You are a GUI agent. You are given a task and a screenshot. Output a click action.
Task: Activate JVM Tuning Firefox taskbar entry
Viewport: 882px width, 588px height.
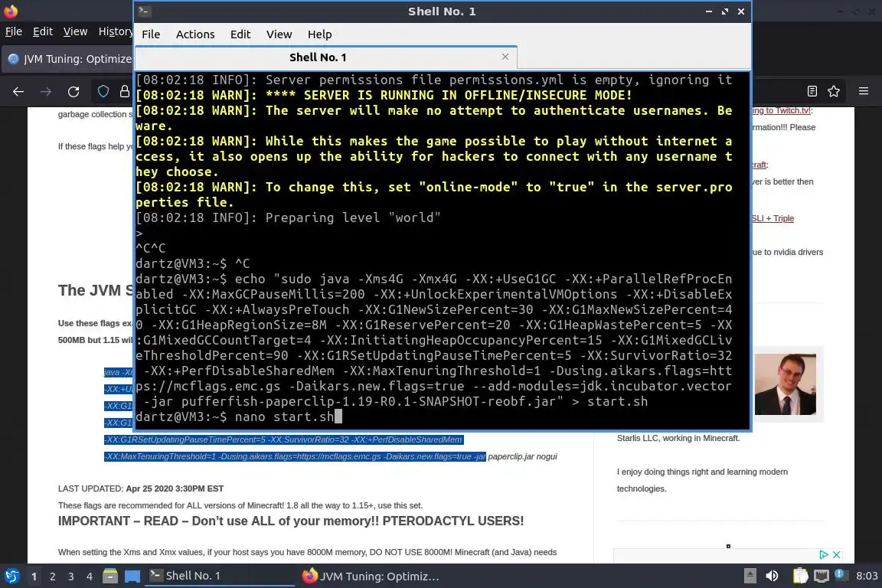[371, 577]
